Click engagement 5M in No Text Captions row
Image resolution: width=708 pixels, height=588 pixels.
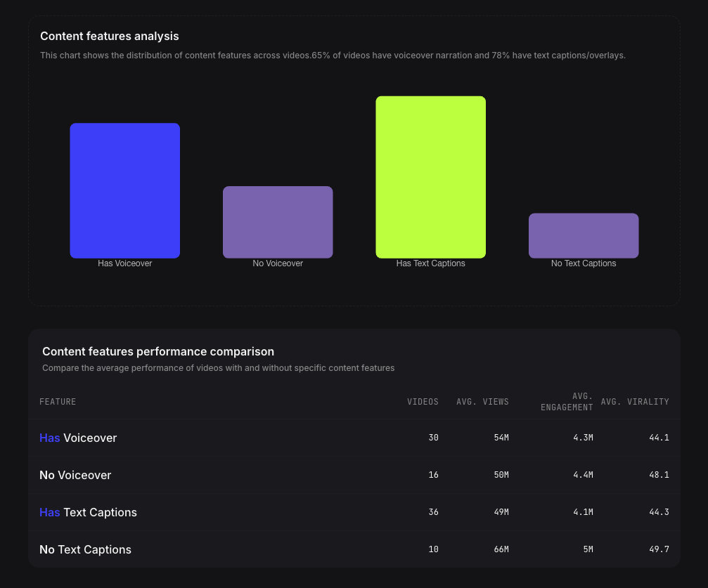[588, 549]
